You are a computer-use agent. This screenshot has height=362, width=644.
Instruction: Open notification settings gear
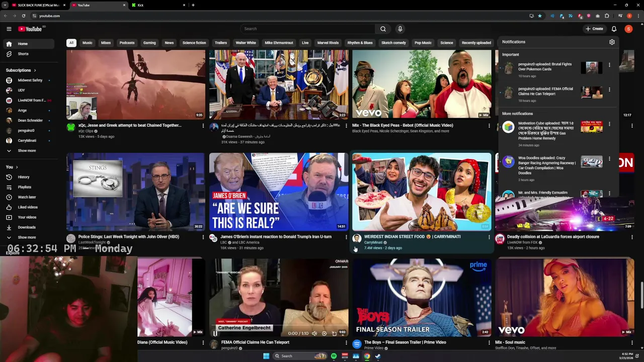coord(612,42)
